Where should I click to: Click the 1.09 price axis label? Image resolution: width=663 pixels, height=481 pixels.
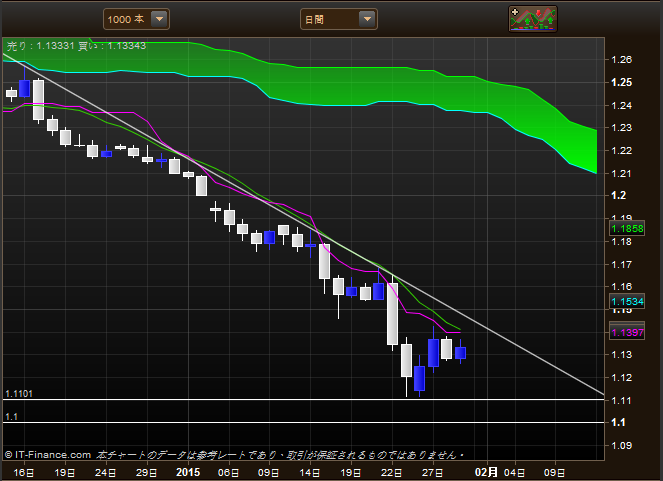point(622,445)
